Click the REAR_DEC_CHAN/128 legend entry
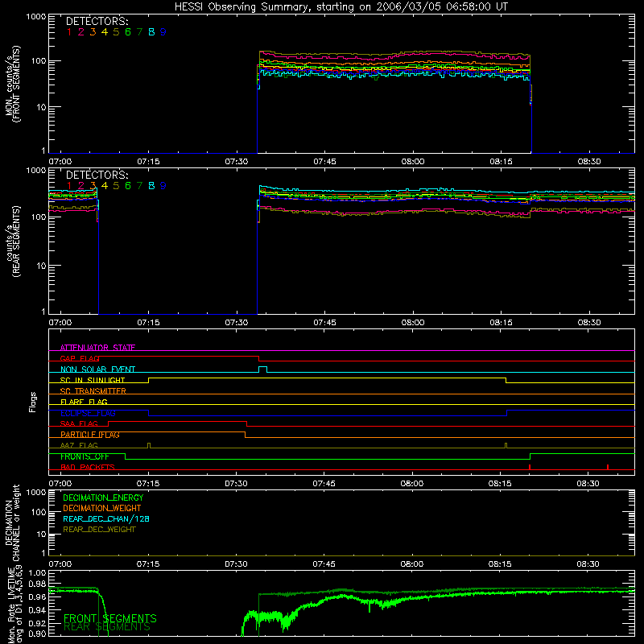Screen dimensions: 644x644 (x=106, y=518)
